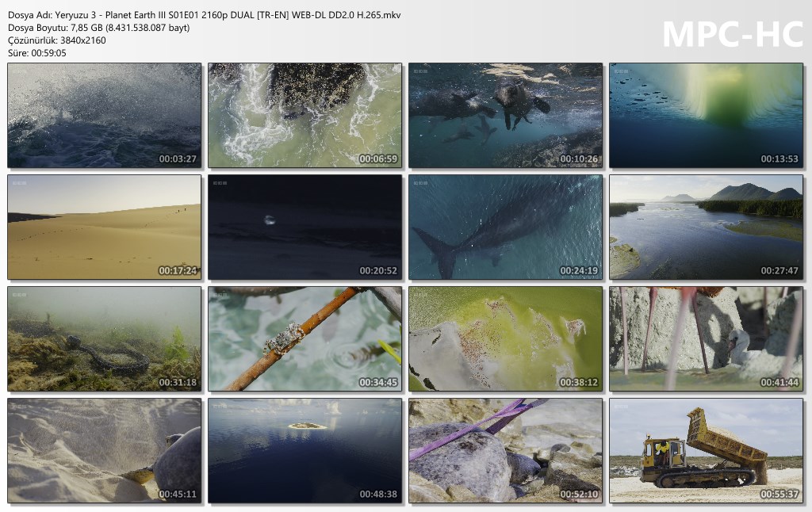Select the purple strap on rocks thumbnail at 00:52:10
Viewport: 812px width, 512px height.
click(505, 451)
